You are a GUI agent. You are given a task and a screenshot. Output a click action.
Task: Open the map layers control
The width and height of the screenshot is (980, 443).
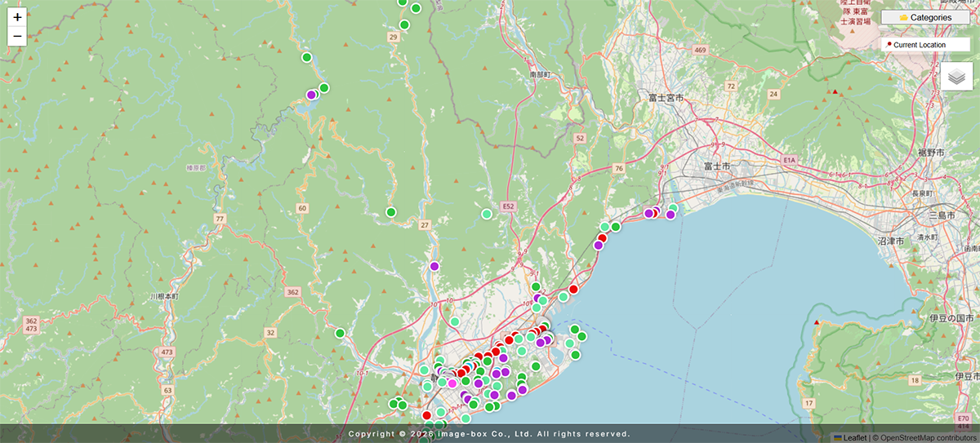(957, 77)
